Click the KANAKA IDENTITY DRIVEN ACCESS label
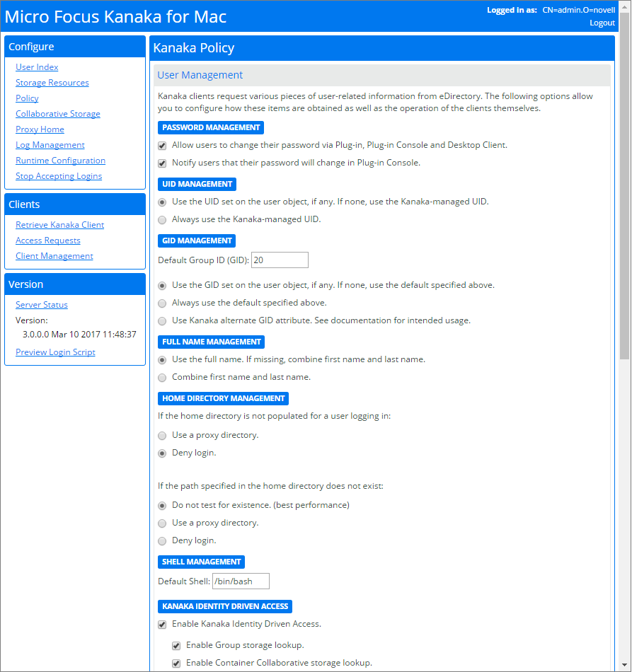Image resolution: width=632 pixels, height=672 pixels. pos(225,606)
